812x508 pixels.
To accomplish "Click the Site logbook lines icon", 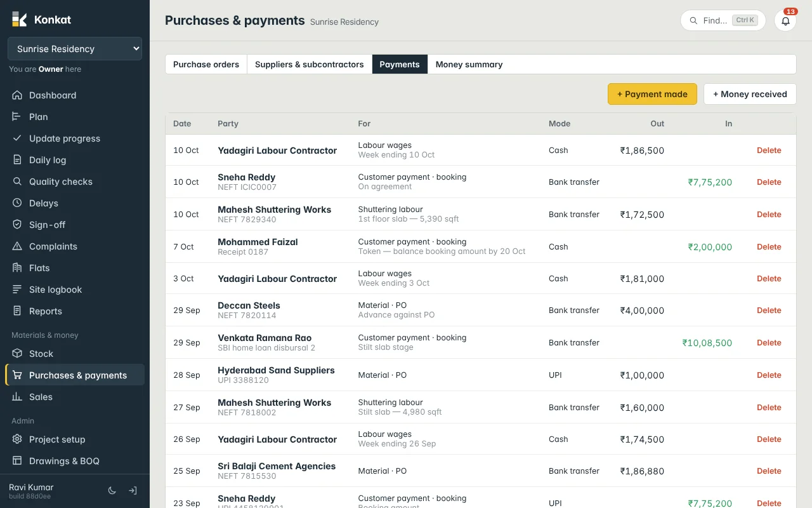I will (17, 290).
